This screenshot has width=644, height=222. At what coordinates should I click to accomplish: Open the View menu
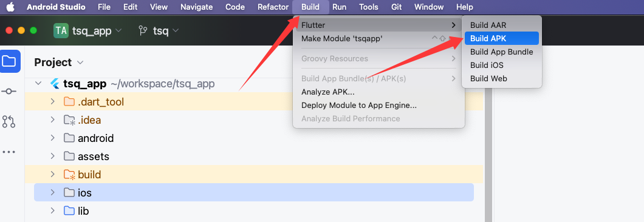point(159,7)
